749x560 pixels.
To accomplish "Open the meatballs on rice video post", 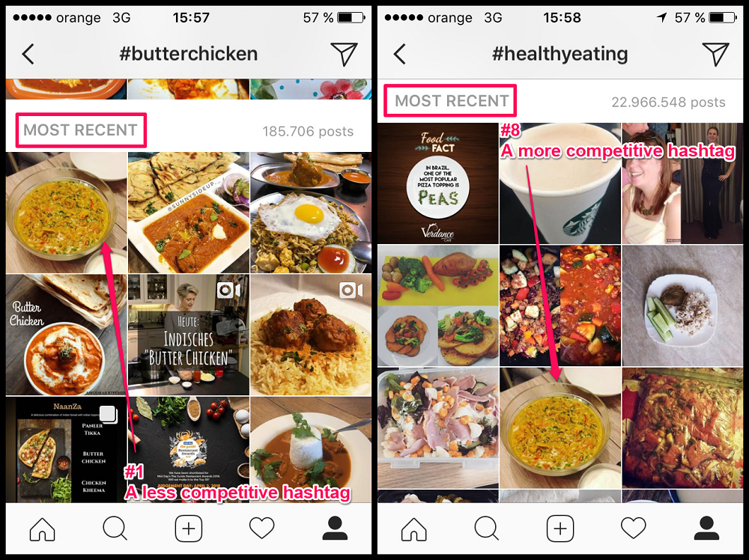I will coord(311,335).
